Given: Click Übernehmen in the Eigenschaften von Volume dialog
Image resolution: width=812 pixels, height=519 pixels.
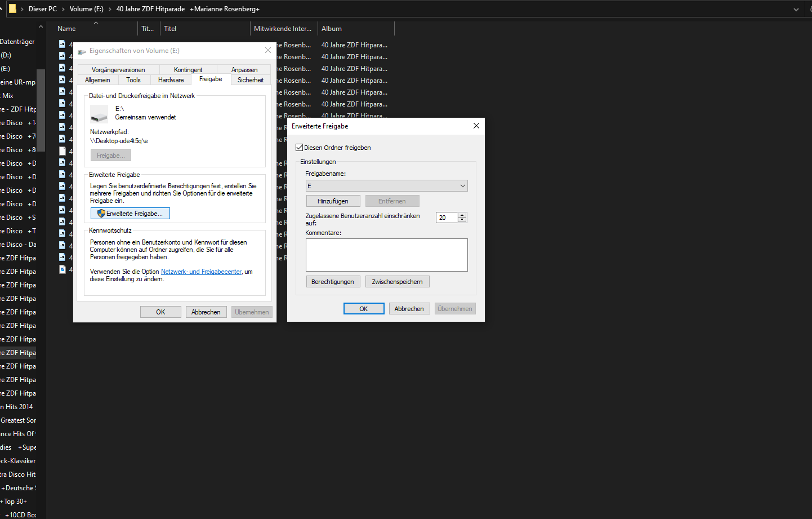Looking at the screenshot, I should click(x=252, y=312).
